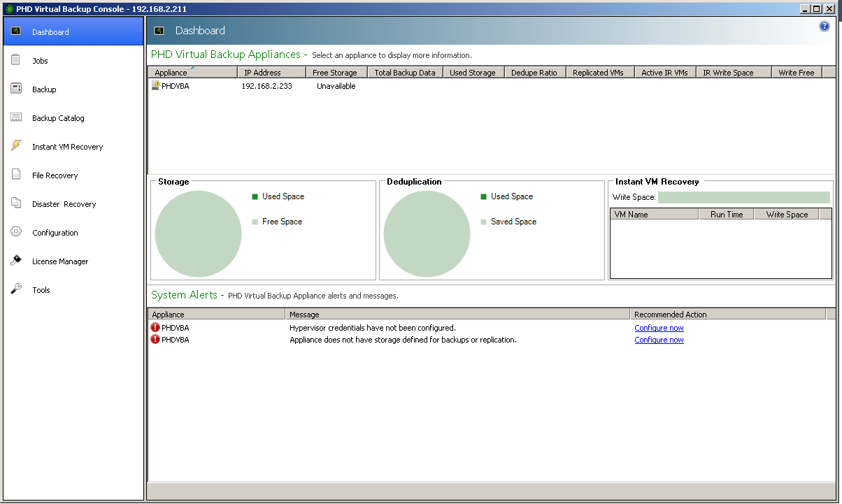Open the File Recovery section
This screenshot has width=842, height=504.
[73, 175]
